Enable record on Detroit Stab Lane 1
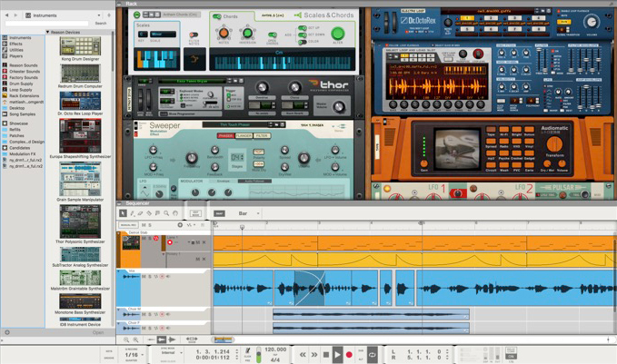This screenshot has width=617, height=364. pyautogui.click(x=170, y=242)
